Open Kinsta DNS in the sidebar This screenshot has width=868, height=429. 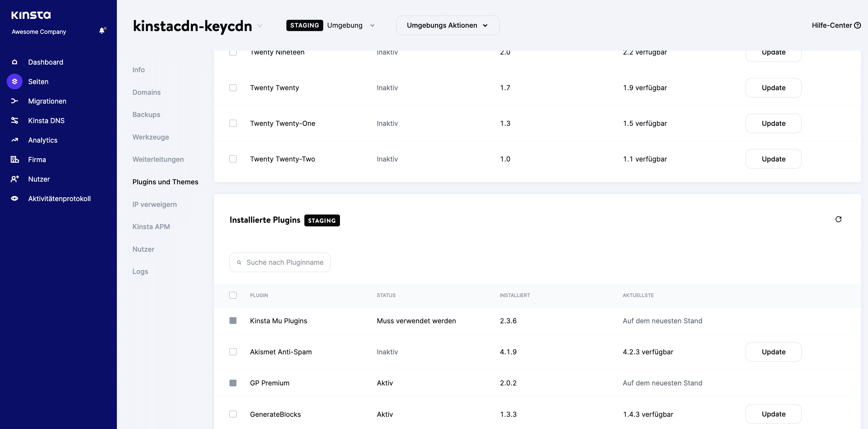click(x=46, y=120)
